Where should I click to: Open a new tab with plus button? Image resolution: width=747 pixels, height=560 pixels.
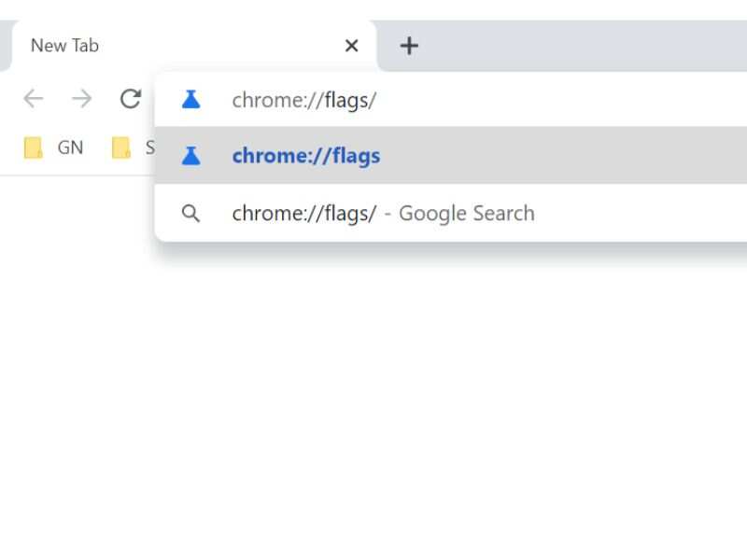click(x=409, y=46)
